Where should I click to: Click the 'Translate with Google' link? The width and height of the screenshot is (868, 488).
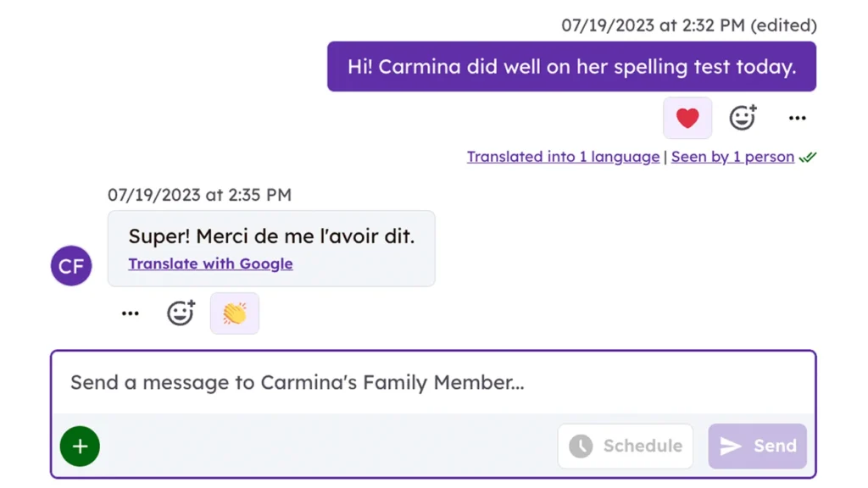210,263
